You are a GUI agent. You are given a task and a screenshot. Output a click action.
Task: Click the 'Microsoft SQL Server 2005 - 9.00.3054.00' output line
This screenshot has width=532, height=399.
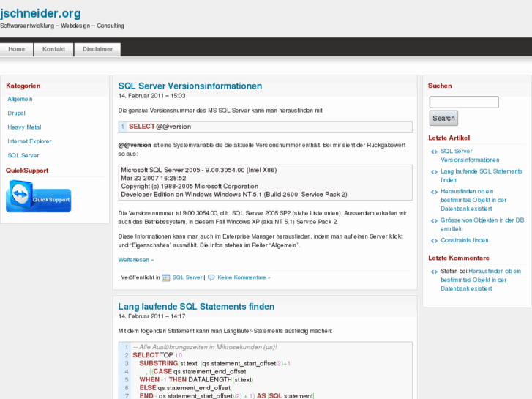coord(199,170)
